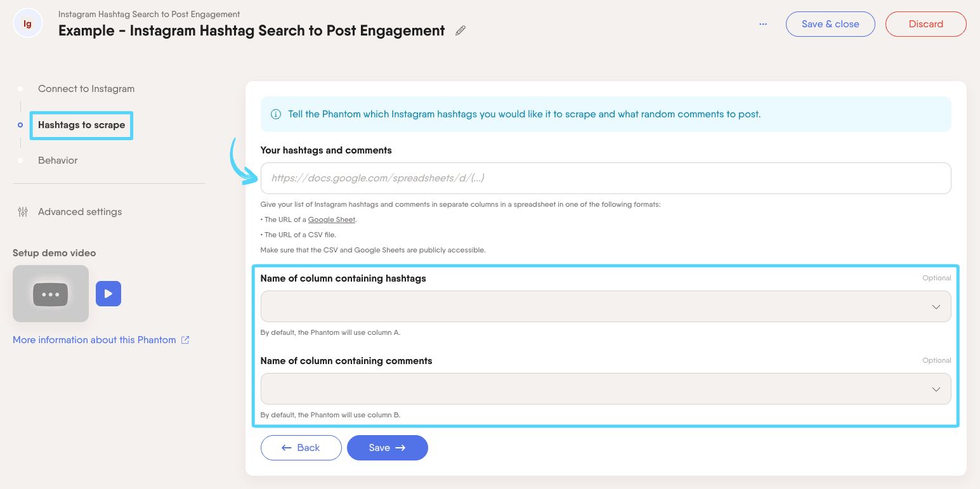
Task: Expand the hashtags column name dropdown
Action: (606, 306)
